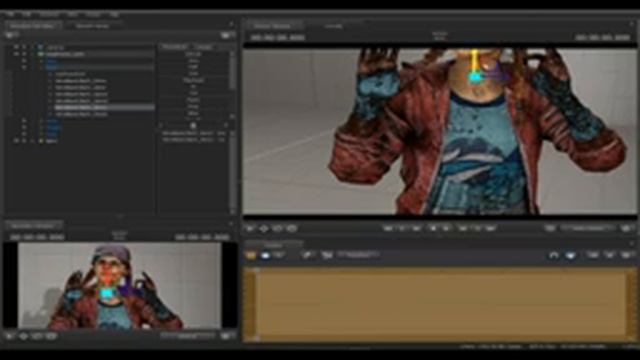This screenshot has height=360, width=640.
Task: Switch to the Animation Set Editor tab
Action: pyautogui.click(x=33, y=26)
